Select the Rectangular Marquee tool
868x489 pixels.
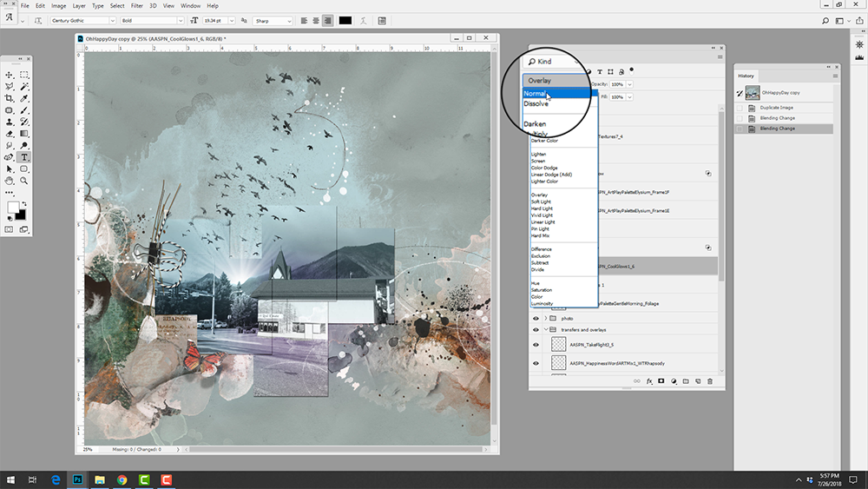(23, 75)
